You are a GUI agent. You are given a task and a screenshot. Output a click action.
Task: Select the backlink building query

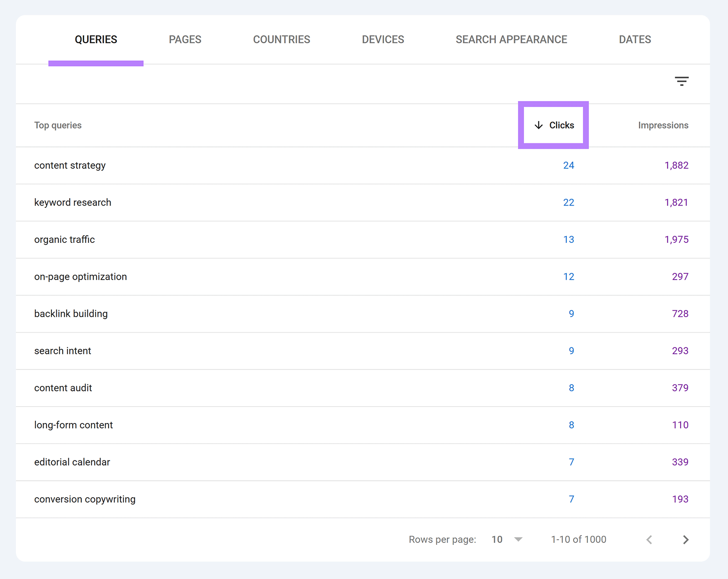pyautogui.click(x=71, y=313)
